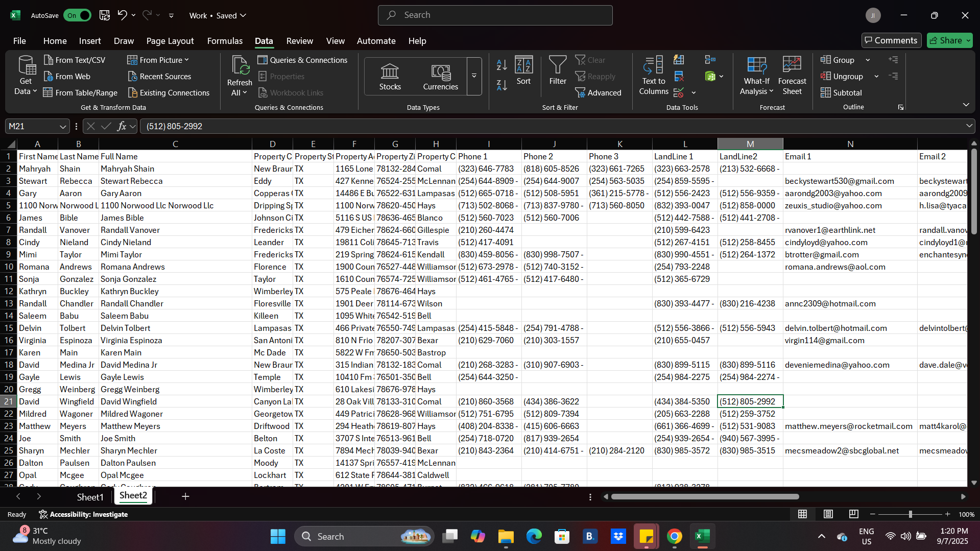Expand the From Picture dropdown
980x551 pixels.
pyautogui.click(x=187, y=60)
